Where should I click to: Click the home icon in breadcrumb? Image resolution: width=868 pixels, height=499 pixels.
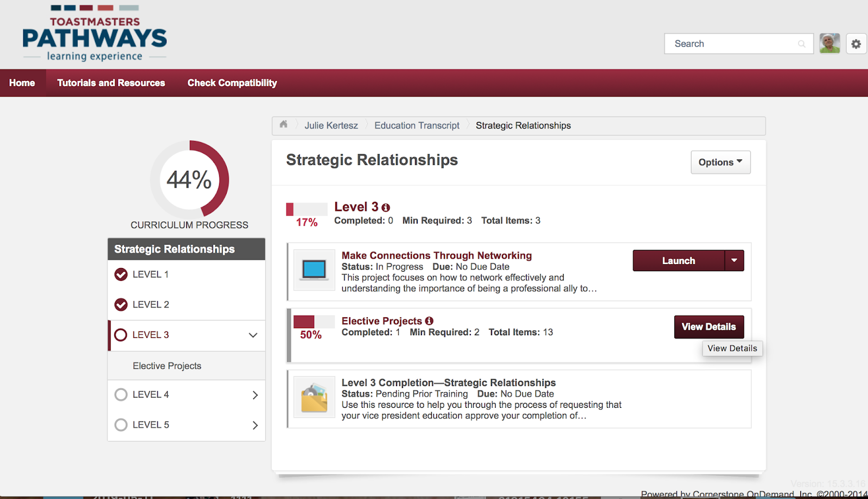pos(283,125)
